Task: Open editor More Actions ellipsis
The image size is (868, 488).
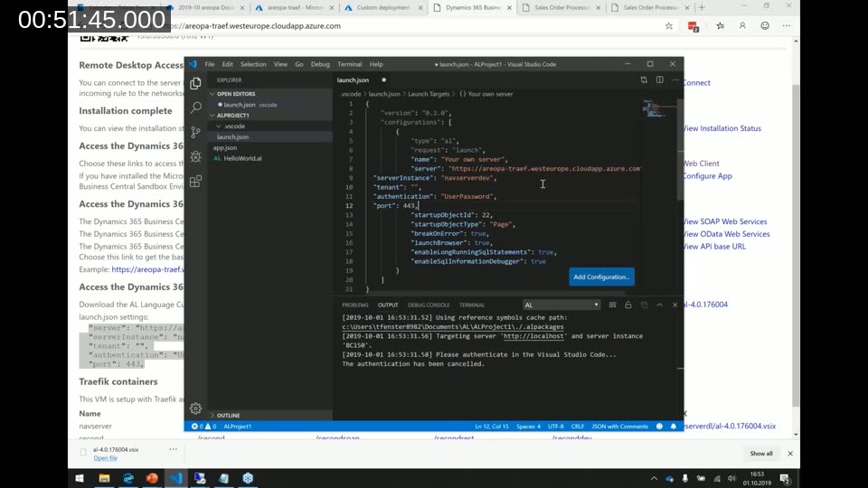Action: point(675,80)
